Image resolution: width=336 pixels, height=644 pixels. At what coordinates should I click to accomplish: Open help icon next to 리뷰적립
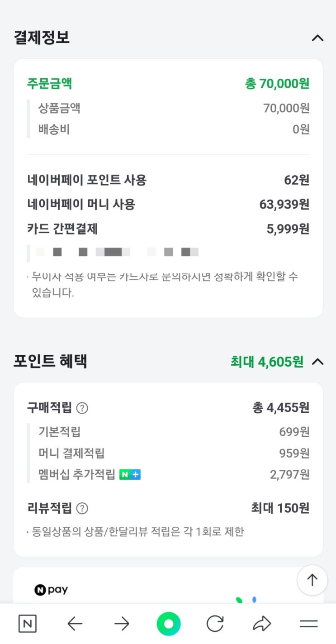click(x=82, y=509)
